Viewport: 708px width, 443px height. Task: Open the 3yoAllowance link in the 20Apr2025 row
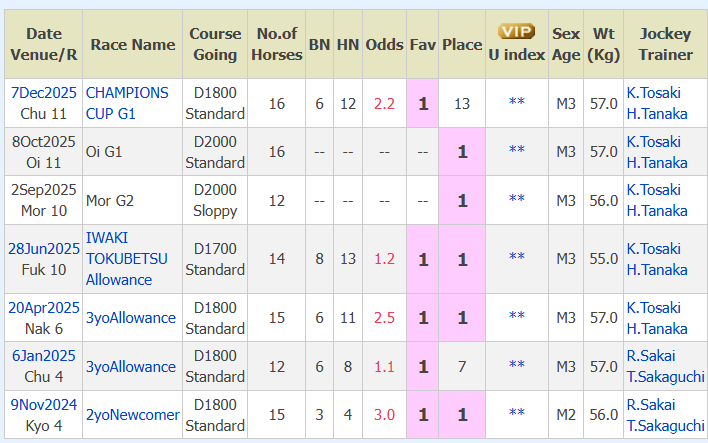tap(131, 318)
